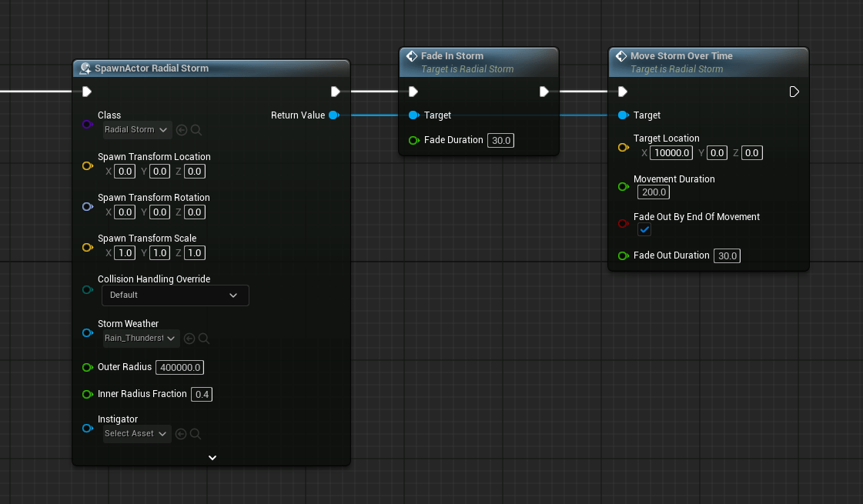Click Spawn Transform Rotation pin
The image size is (863, 504).
88,206
